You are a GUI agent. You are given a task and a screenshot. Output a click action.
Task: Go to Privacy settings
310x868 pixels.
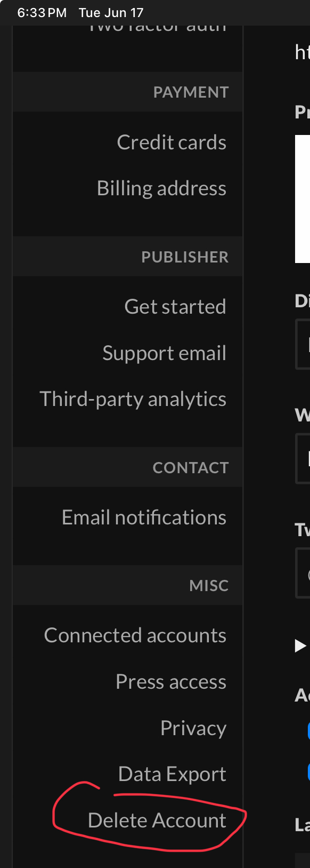[x=193, y=728]
